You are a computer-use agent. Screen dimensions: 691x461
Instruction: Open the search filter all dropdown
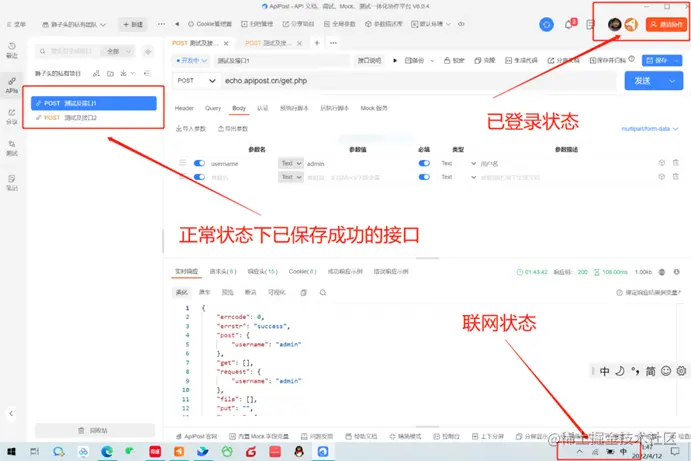pos(119,52)
